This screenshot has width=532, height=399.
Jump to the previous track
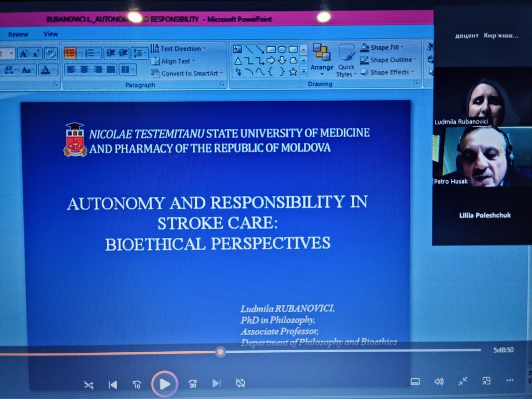click(x=112, y=384)
